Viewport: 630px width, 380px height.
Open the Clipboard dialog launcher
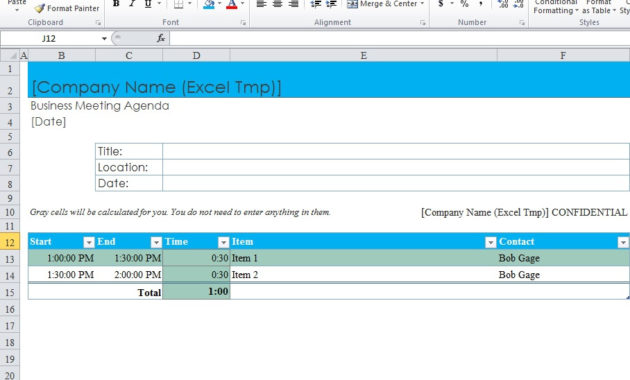[98, 23]
